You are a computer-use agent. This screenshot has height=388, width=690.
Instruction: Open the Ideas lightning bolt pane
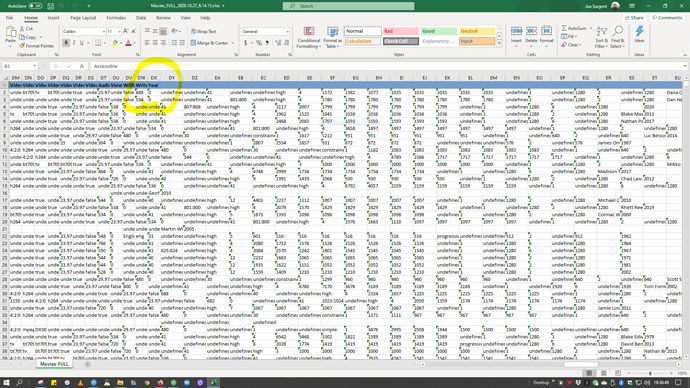(x=639, y=34)
